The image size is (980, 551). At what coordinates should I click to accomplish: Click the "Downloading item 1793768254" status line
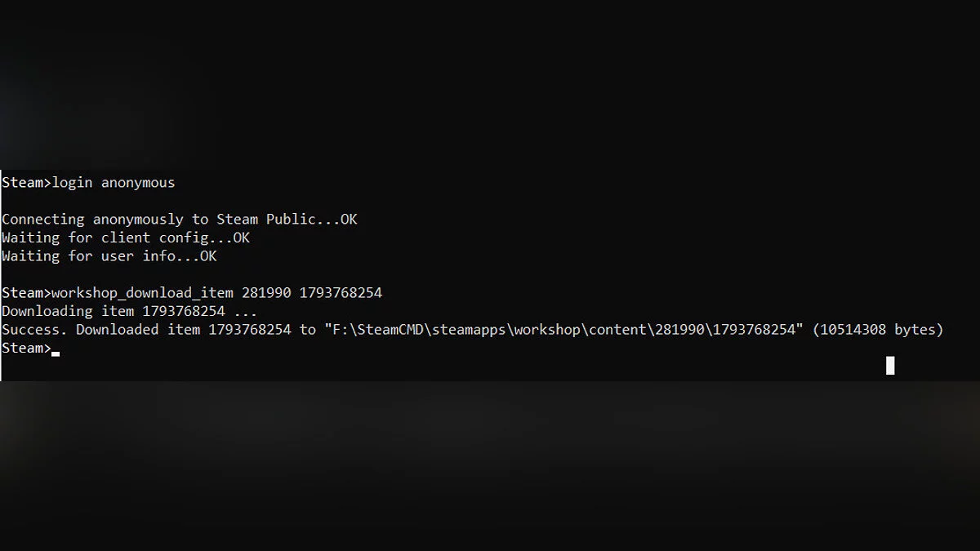[129, 312]
